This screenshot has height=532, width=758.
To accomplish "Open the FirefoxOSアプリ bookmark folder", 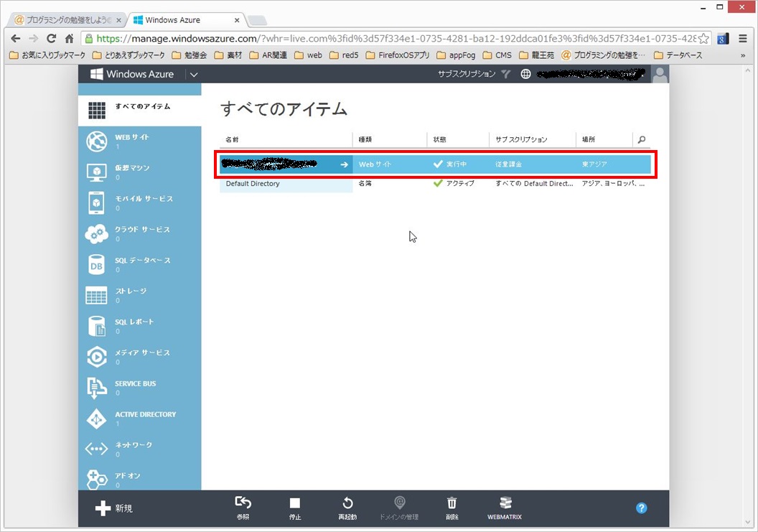I will (x=398, y=55).
